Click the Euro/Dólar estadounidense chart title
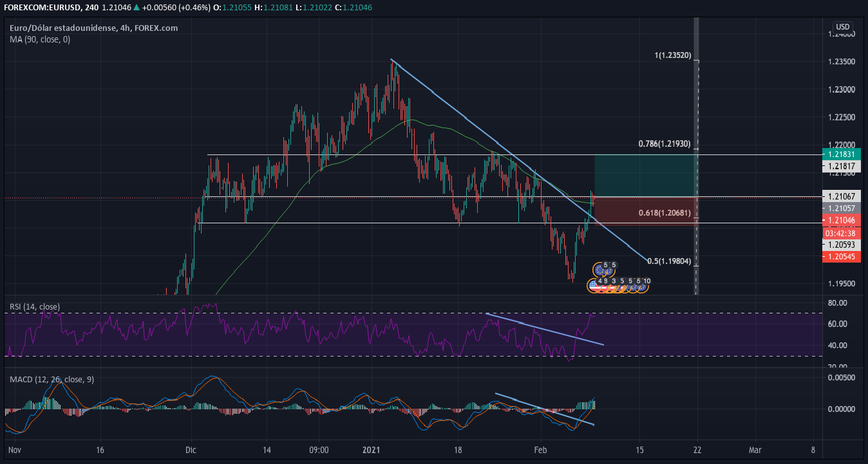The image size is (868, 464). pos(93,28)
